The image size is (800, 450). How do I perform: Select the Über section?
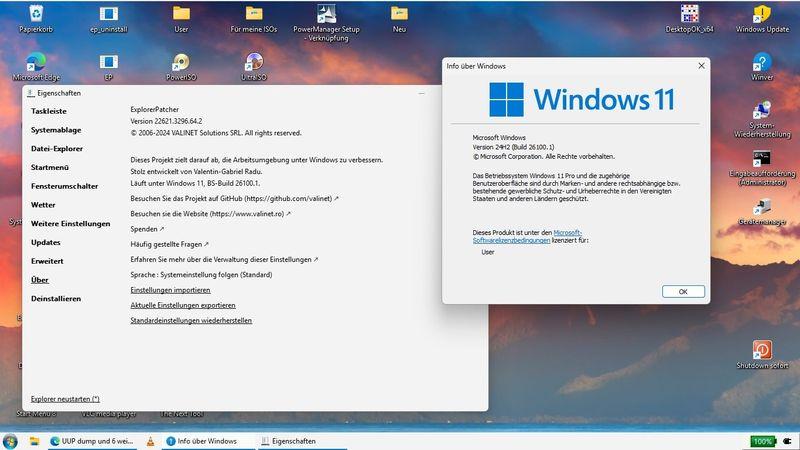40,280
